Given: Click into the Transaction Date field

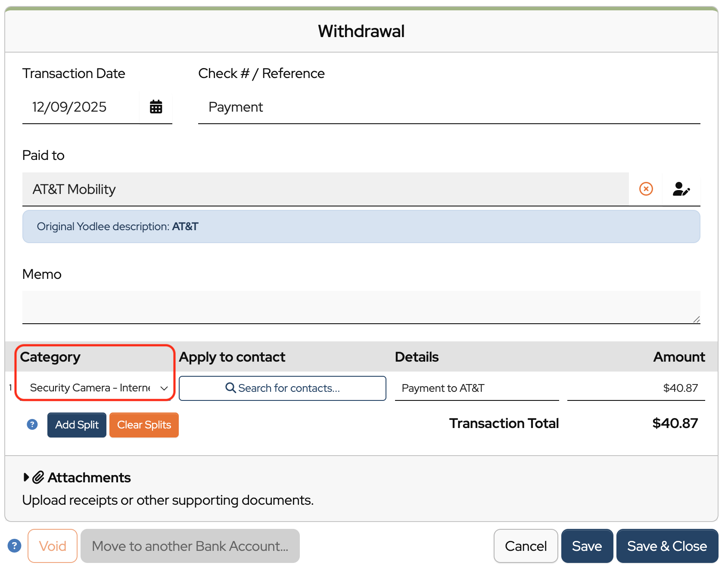Looking at the screenshot, I should [81, 107].
